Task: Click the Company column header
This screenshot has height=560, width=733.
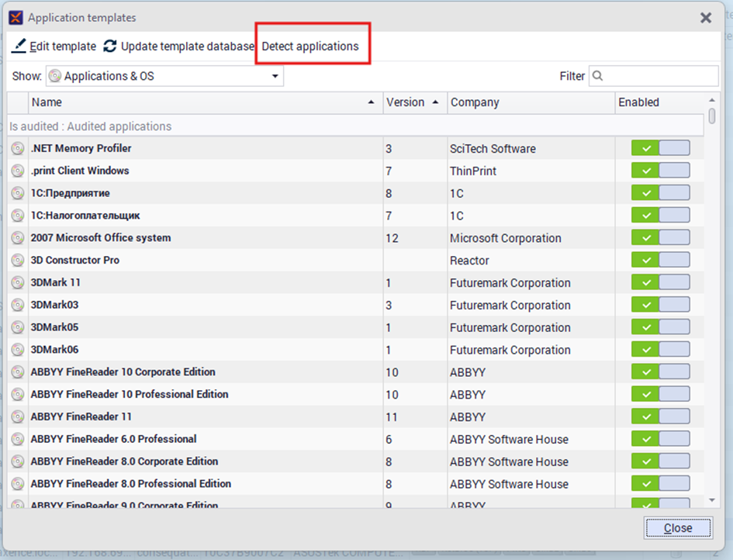Action: pyautogui.click(x=475, y=102)
